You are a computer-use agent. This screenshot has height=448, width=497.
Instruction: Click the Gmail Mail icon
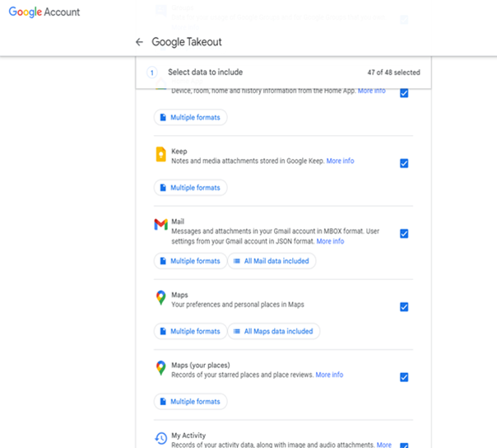tap(161, 224)
